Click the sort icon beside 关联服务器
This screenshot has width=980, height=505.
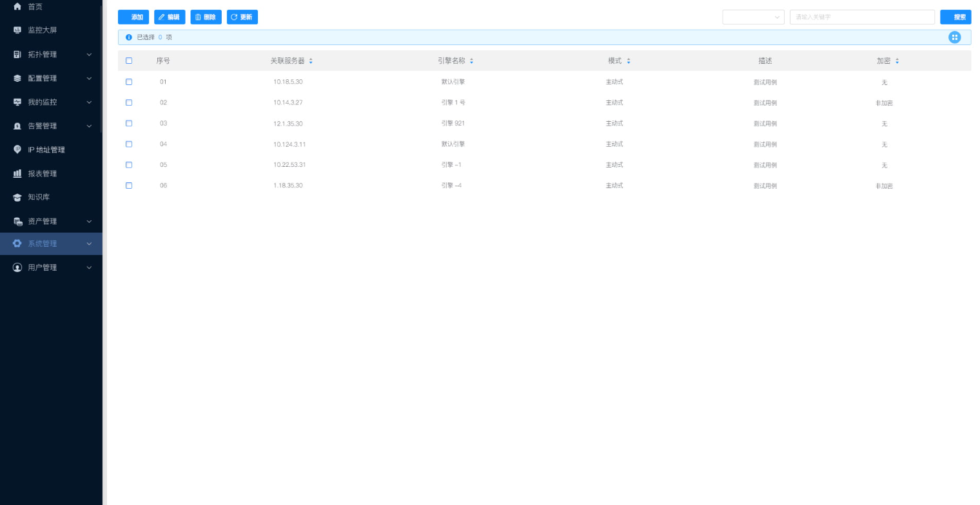point(311,61)
